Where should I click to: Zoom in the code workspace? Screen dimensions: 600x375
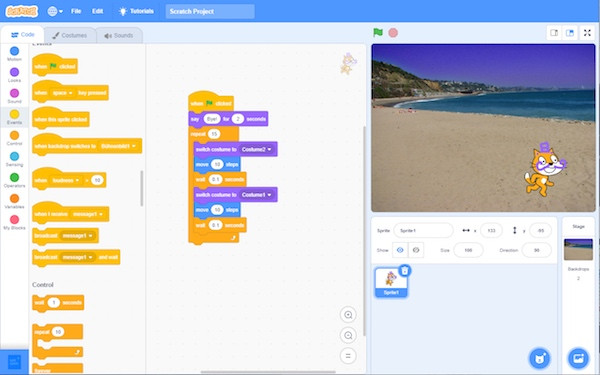(348, 315)
